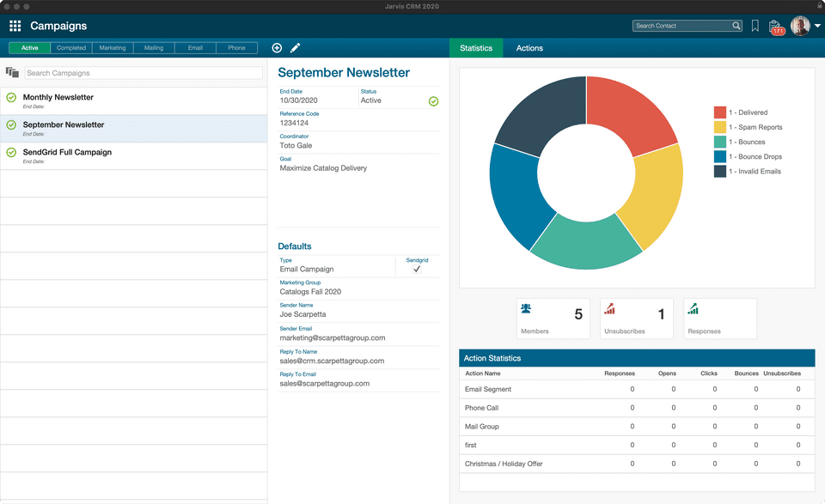Click the magnifier icon in Search Contact
Screen dimensions: 825x504
click(x=736, y=26)
